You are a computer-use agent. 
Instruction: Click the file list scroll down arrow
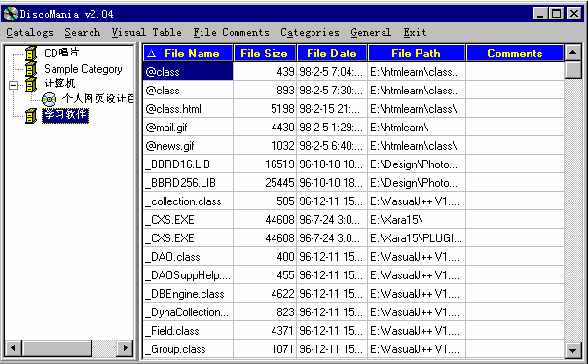tap(572, 351)
